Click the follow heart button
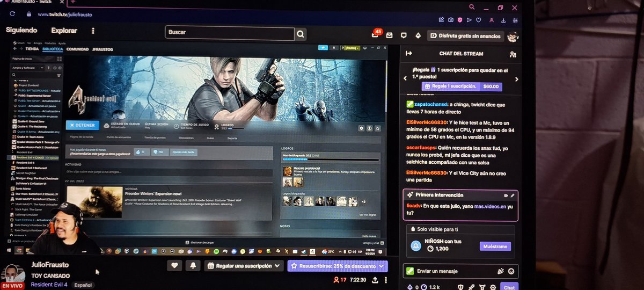The width and height of the screenshot is (644, 290). (x=174, y=265)
